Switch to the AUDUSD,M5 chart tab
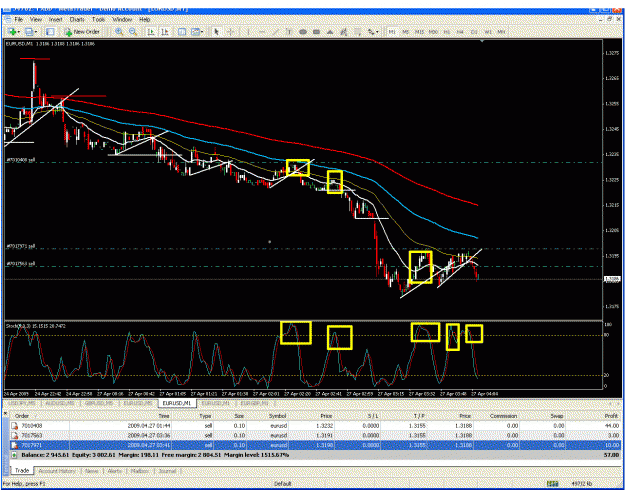The width and height of the screenshot is (625, 490). point(60,403)
